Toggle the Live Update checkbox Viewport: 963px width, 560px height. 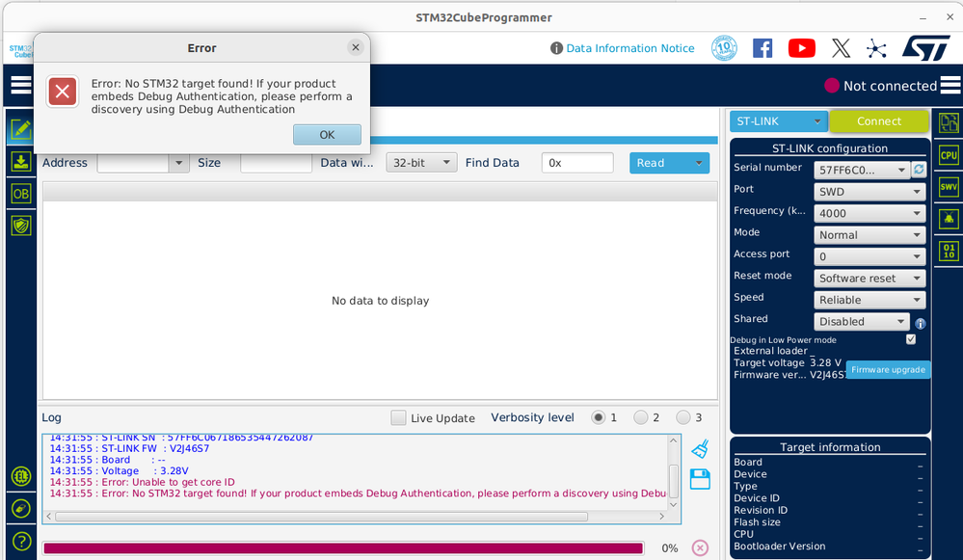[x=398, y=417]
